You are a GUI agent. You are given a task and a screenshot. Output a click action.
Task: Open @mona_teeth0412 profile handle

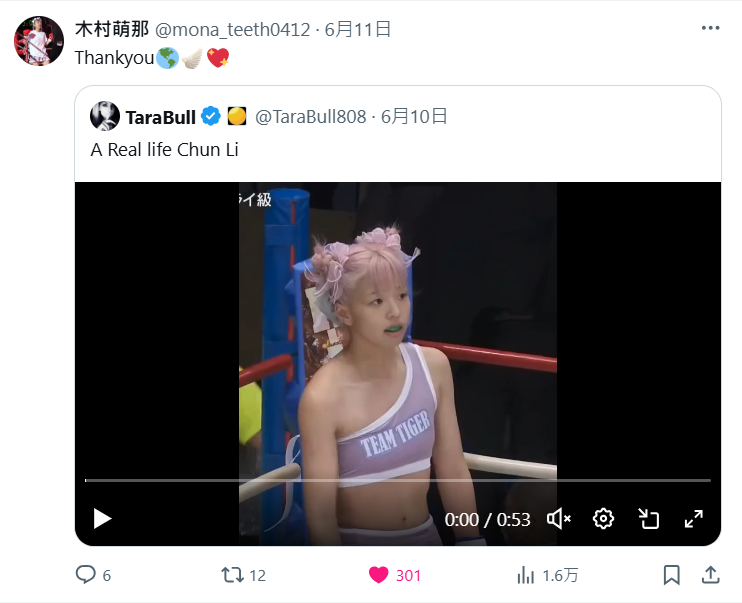(232, 29)
